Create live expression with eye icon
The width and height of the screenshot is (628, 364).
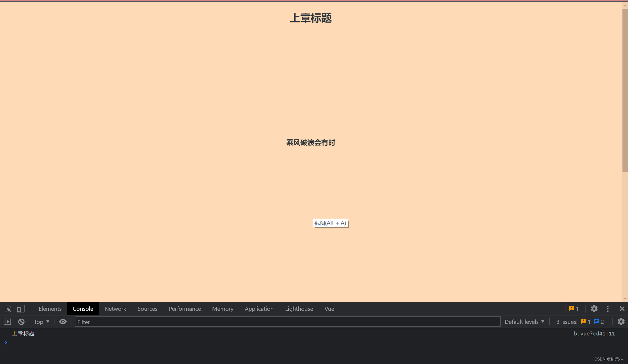tap(63, 322)
